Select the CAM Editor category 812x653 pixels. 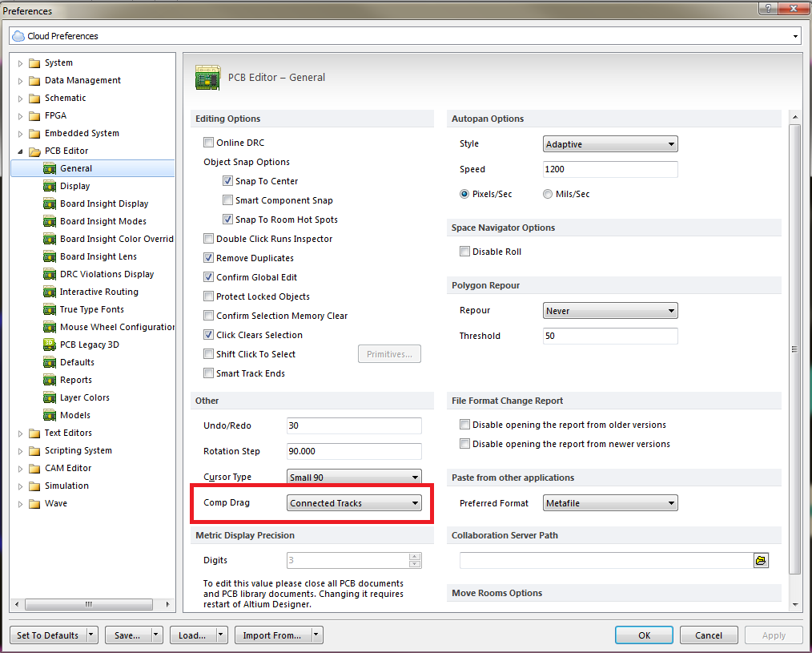(x=68, y=468)
